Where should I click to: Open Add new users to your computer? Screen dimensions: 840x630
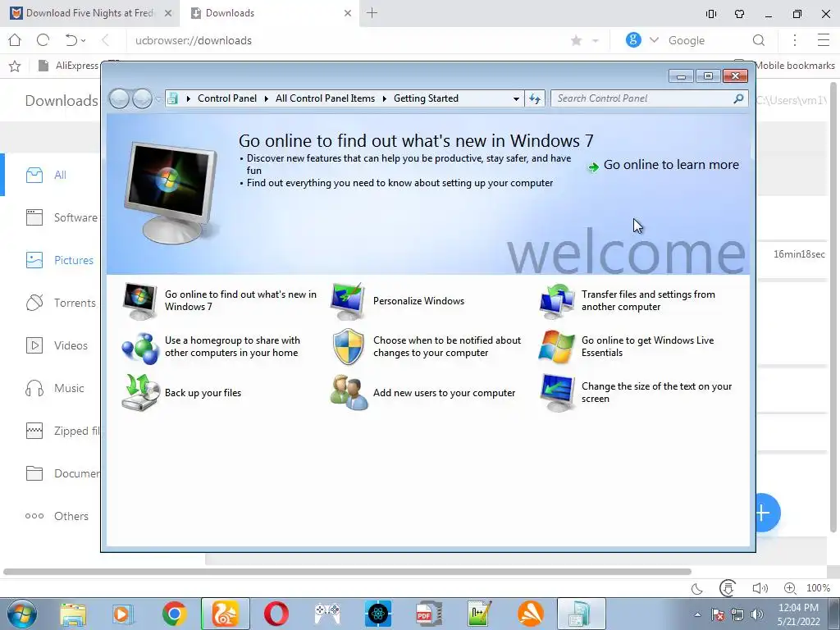click(423, 393)
